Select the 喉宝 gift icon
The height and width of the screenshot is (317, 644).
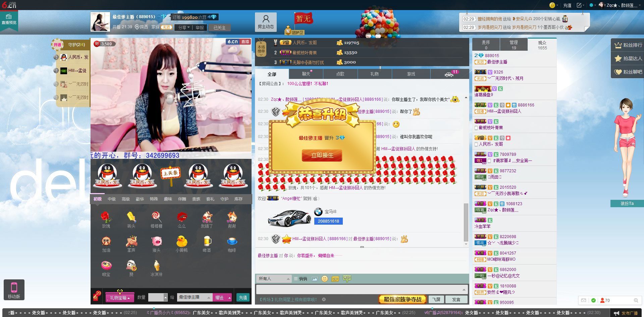106,266
